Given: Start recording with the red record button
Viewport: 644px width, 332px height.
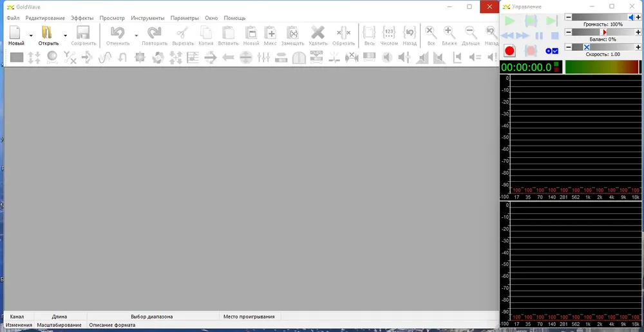Looking at the screenshot, I should (x=509, y=51).
